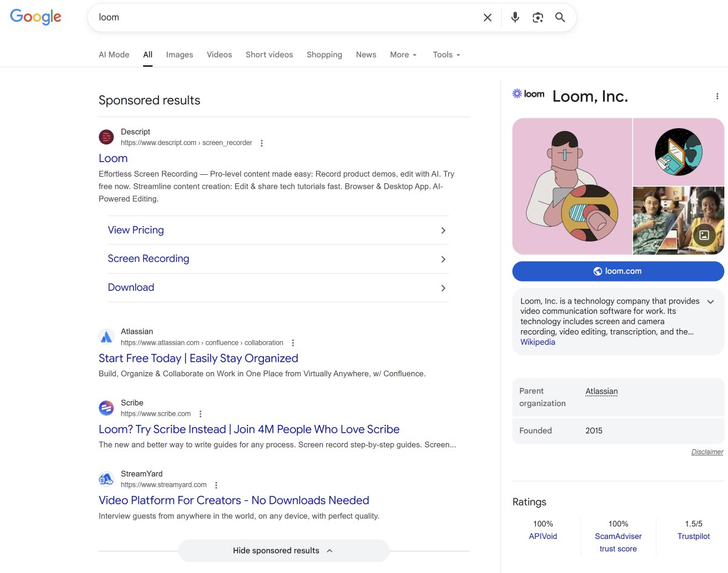Open 'Start Free Today | Easily Stay Organized' link
Image resolution: width=728 pixels, height=573 pixels.
click(198, 358)
